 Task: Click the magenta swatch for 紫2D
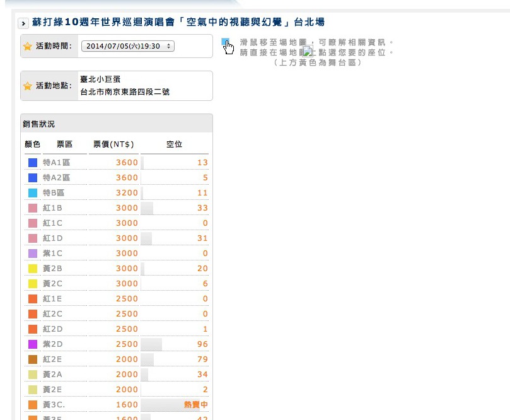click(x=33, y=344)
